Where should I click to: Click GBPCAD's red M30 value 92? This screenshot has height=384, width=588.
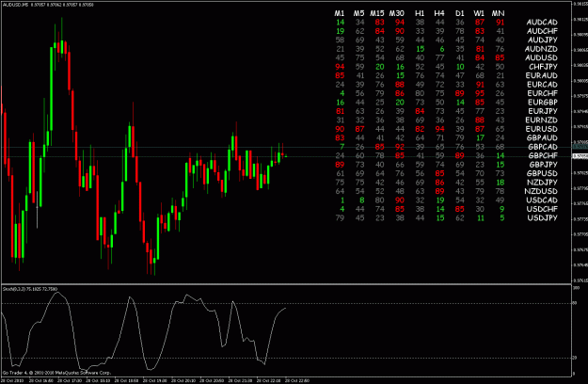coord(400,147)
